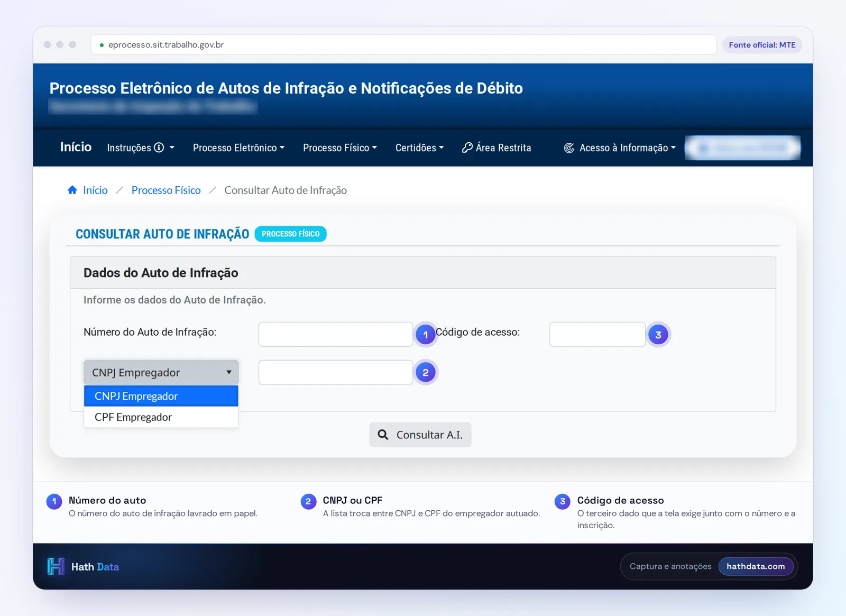Screen dimensions: 846x616
Task: Open the hathdata.com link
Action: 756,566
